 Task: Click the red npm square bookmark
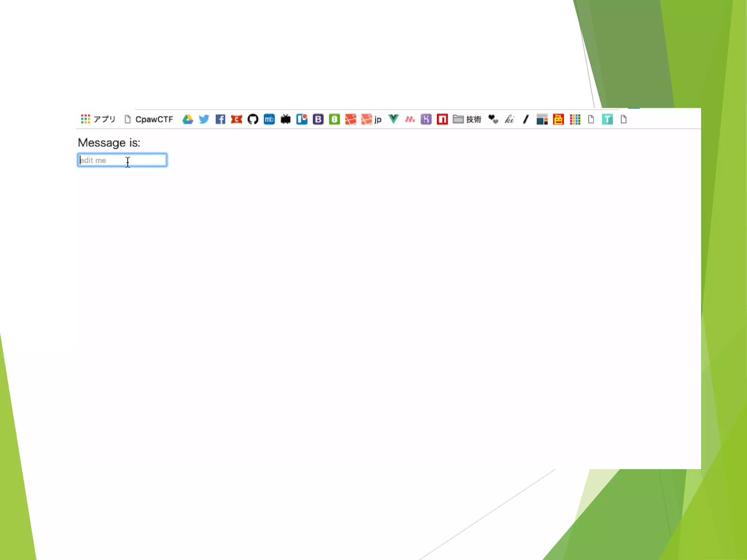tap(442, 119)
